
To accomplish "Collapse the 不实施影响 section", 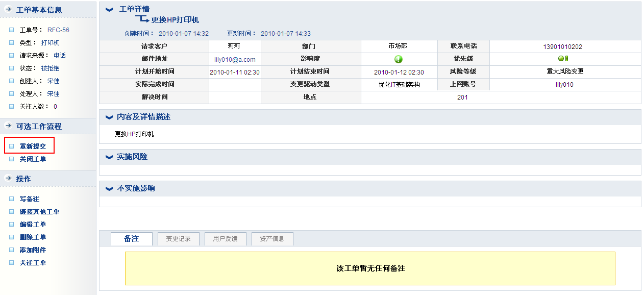I will tap(109, 189).
